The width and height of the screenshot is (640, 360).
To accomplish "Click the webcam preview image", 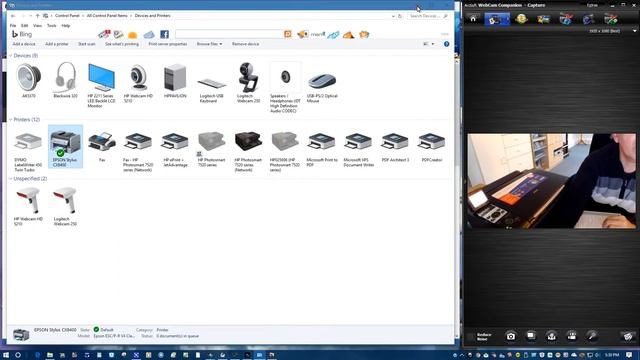I will coord(551,181).
